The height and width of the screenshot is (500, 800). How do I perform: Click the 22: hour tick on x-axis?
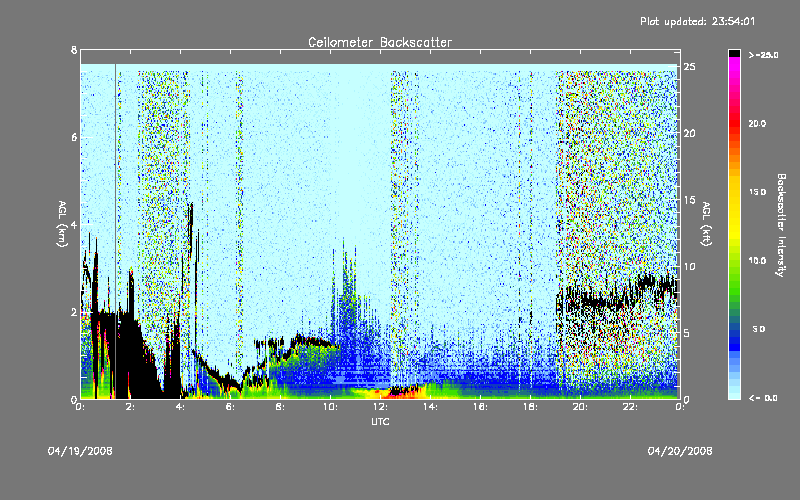tap(630, 407)
